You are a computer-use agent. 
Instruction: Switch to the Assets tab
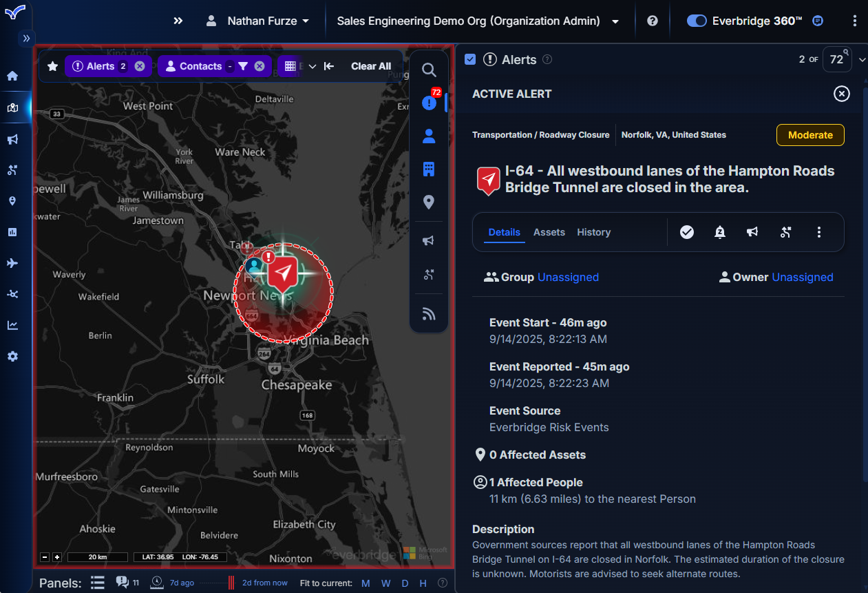click(x=549, y=232)
